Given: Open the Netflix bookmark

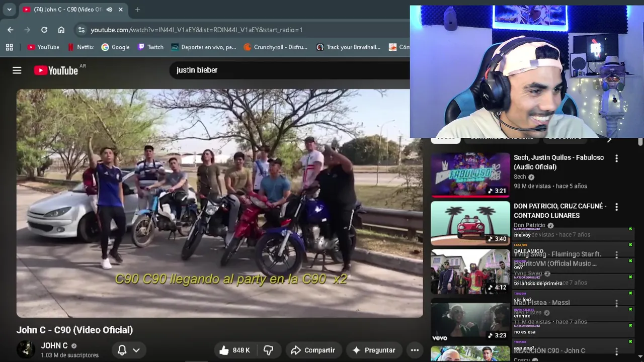Looking at the screenshot, I should tap(80, 47).
